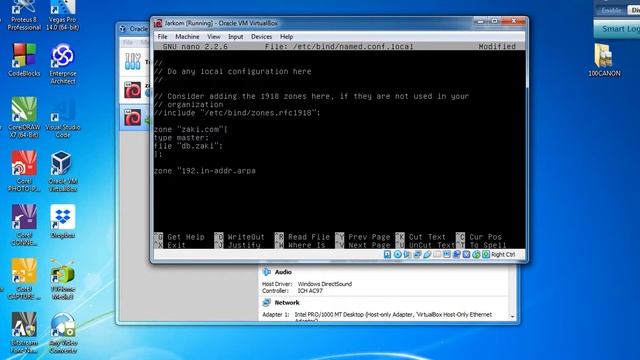Click the Audio section header in Manager details
The width and height of the screenshot is (640, 360).
283,272
